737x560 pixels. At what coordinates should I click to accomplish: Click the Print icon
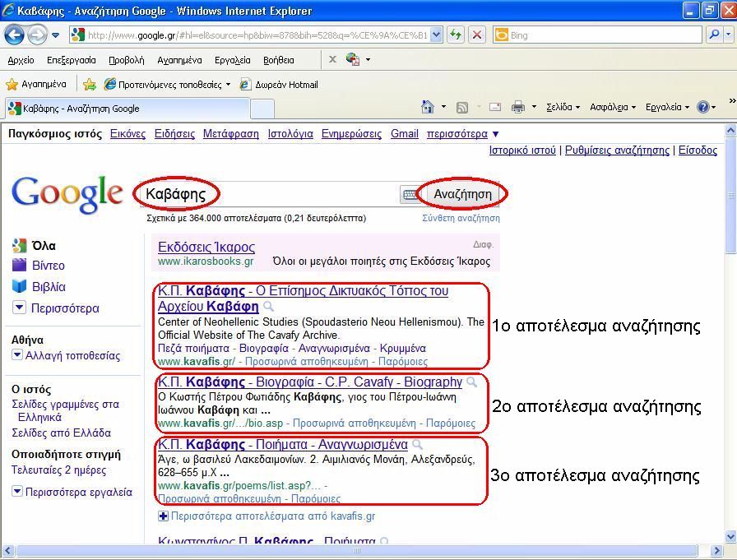(x=517, y=107)
